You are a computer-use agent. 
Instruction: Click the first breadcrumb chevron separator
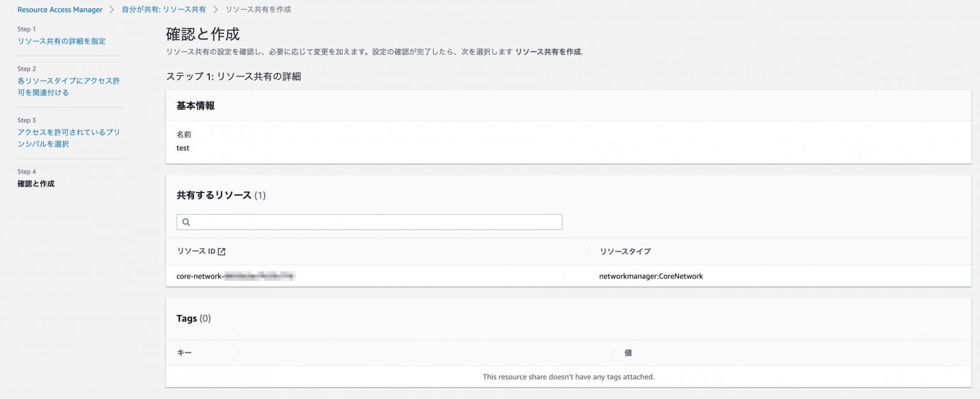112,10
